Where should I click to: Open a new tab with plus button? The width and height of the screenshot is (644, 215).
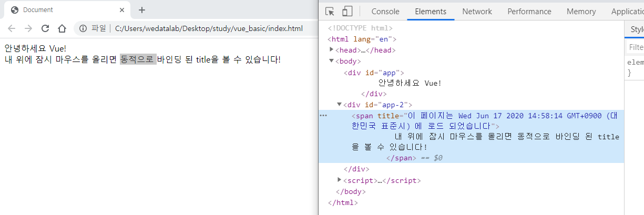(142, 10)
